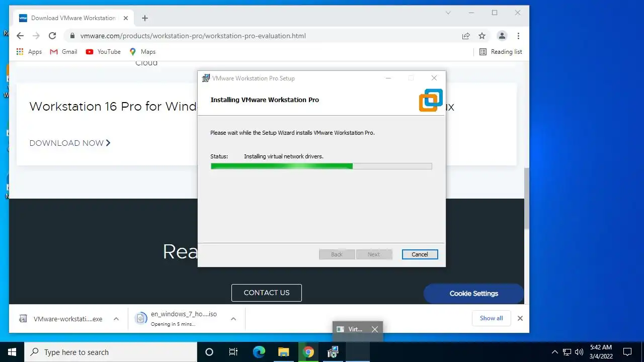Click the DOWNLOAD NOW link
Image resolution: width=644 pixels, height=362 pixels.
70,143
